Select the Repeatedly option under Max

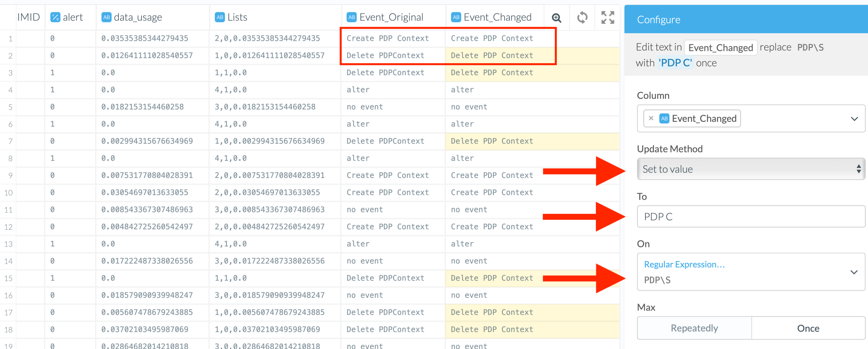(x=694, y=328)
